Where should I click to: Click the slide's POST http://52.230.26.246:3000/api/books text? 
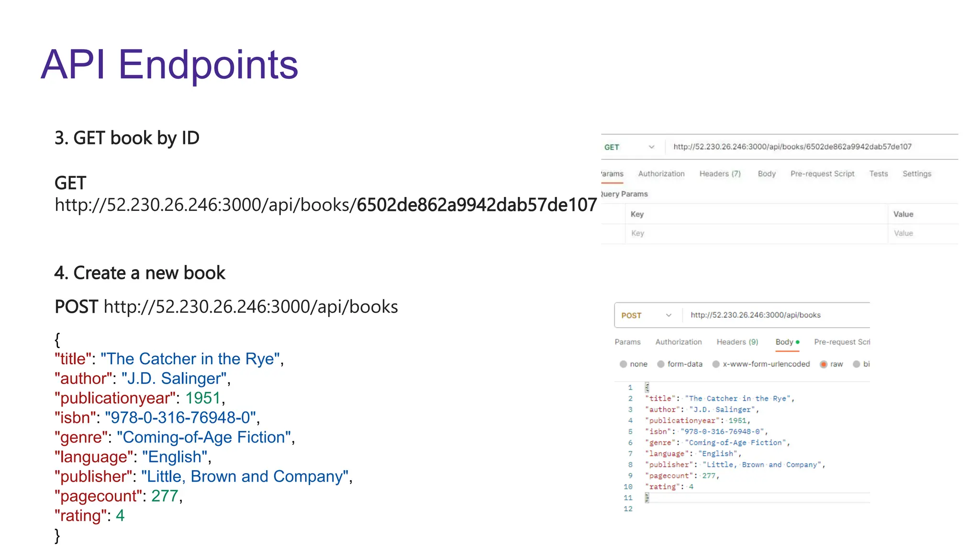tap(226, 307)
